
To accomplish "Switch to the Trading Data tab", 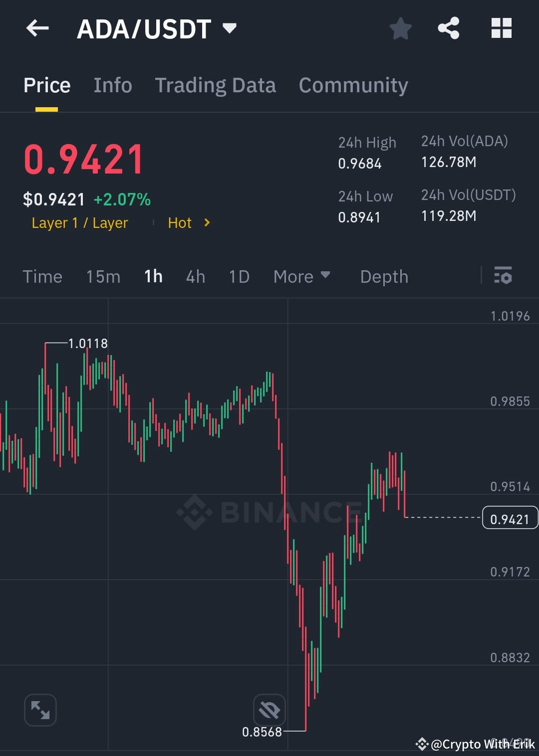I will pos(216,85).
